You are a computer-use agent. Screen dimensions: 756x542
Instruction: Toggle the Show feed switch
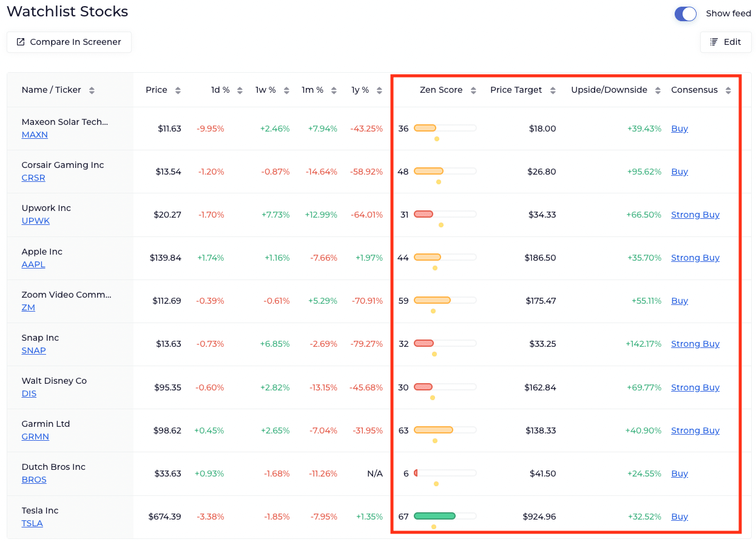tap(686, 14)
